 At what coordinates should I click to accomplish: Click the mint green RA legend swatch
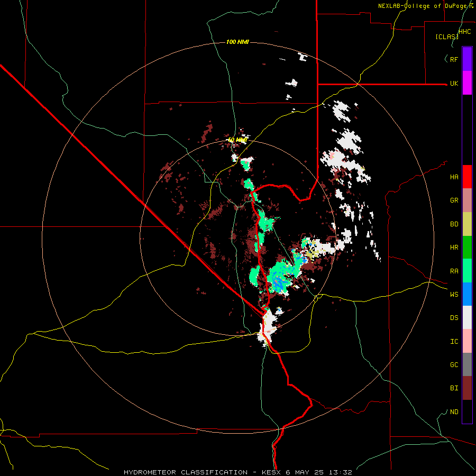click(467, 271)
